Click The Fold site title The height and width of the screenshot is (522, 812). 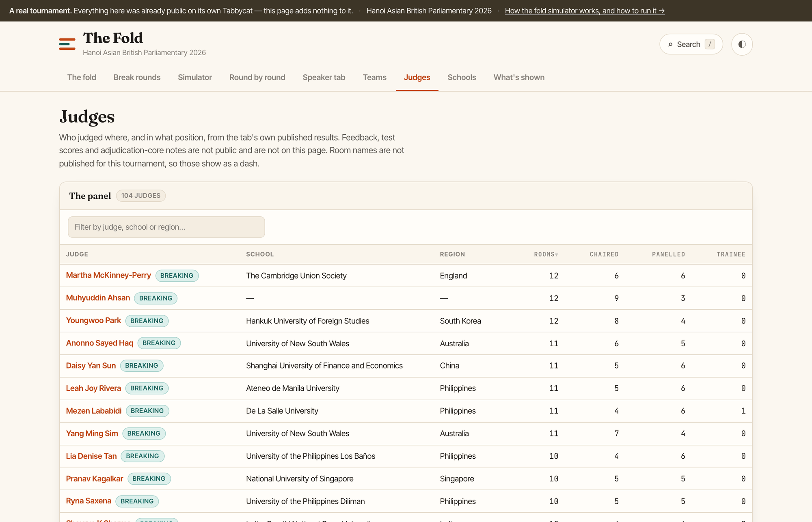pos(113,38)
